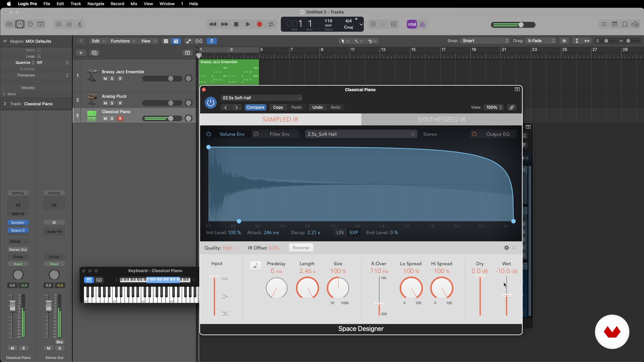Open the Navigate menu in menu bar

[96, 4]
